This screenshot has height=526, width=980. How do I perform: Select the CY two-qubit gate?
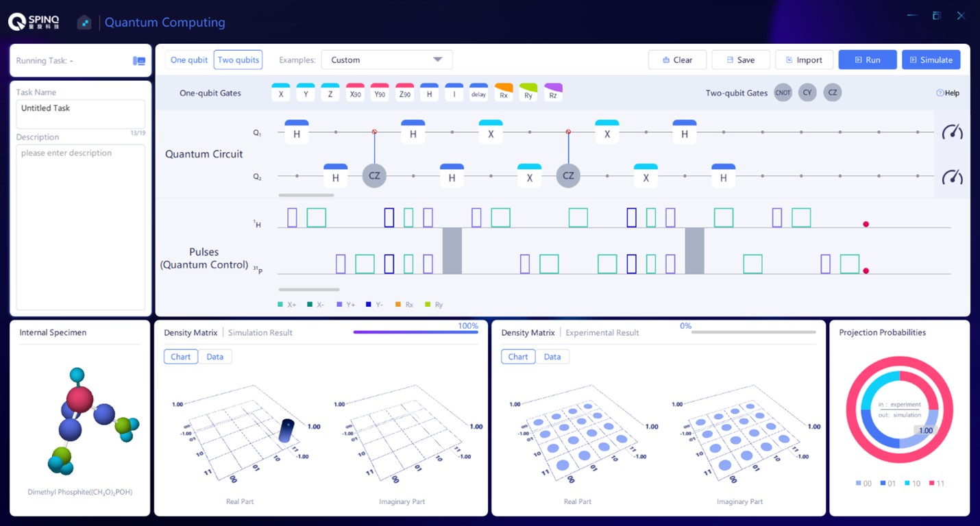pos(807,92)
